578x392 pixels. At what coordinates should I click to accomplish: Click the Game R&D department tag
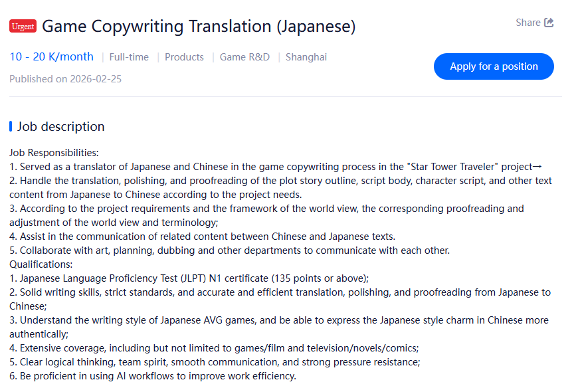pos(244,57)
